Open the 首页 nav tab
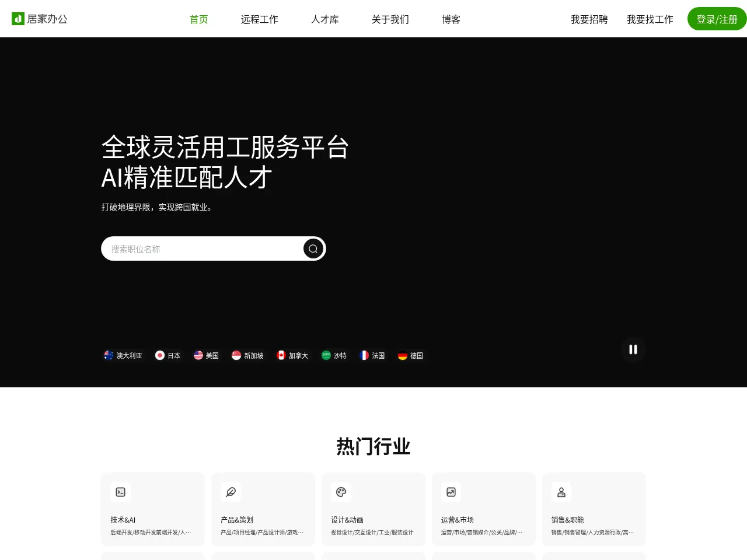 pyautogui.click(x=199, y=19)
